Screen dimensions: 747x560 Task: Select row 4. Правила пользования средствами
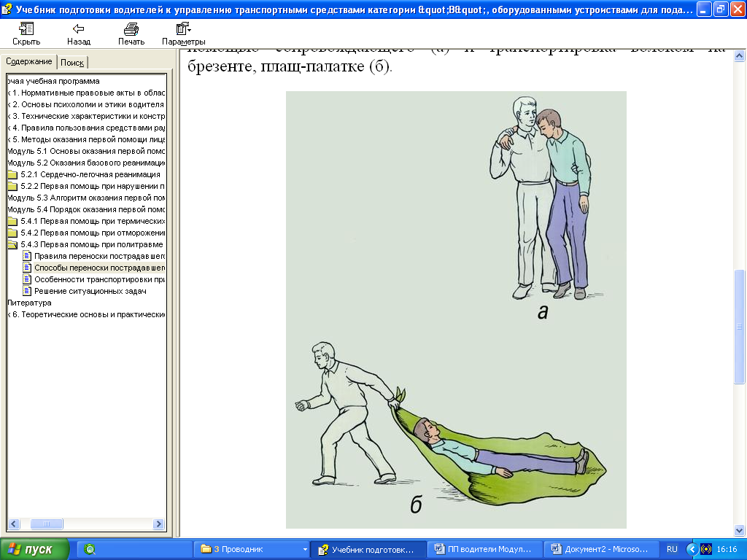pyautogui.click(x=86, y=128)
